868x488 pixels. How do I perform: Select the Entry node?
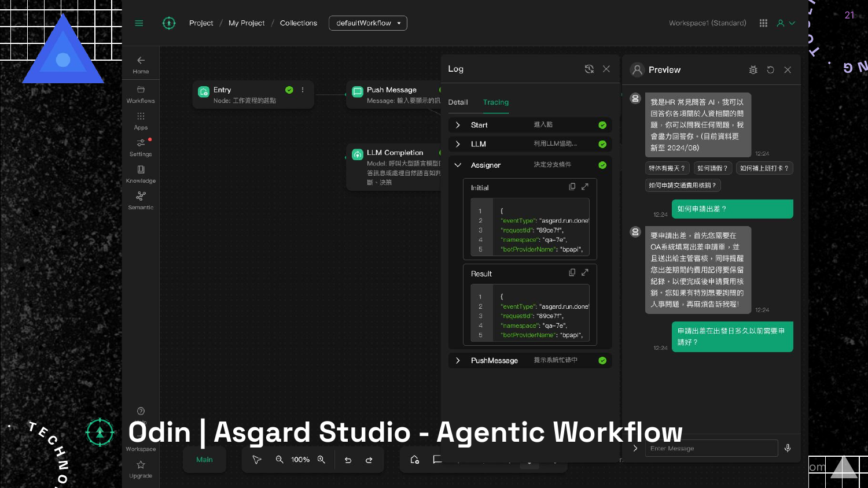pos(253,95)
